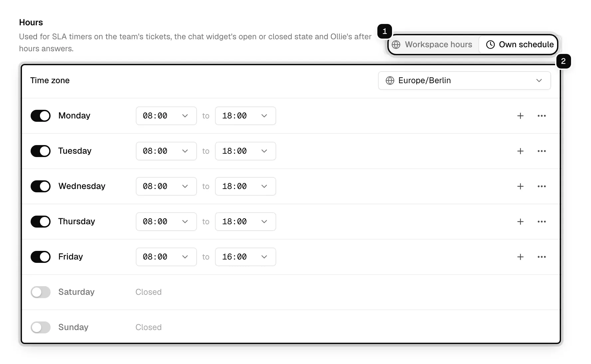
Task: Open Thursday start time dropdown
Action: [x=166, y=222]
